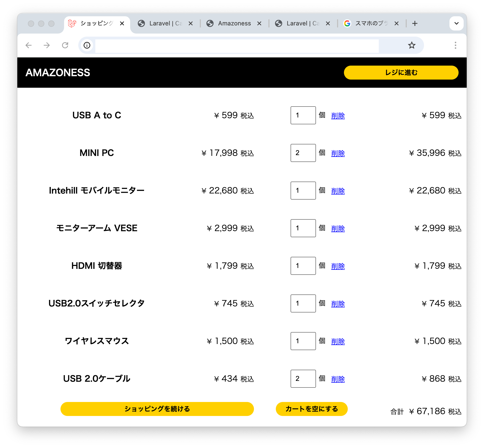The height and width of the screenshot is (448, 484).
Task: Focus quantity field for USB 2.0ケーブル
Action: click(x=303, y=379)
